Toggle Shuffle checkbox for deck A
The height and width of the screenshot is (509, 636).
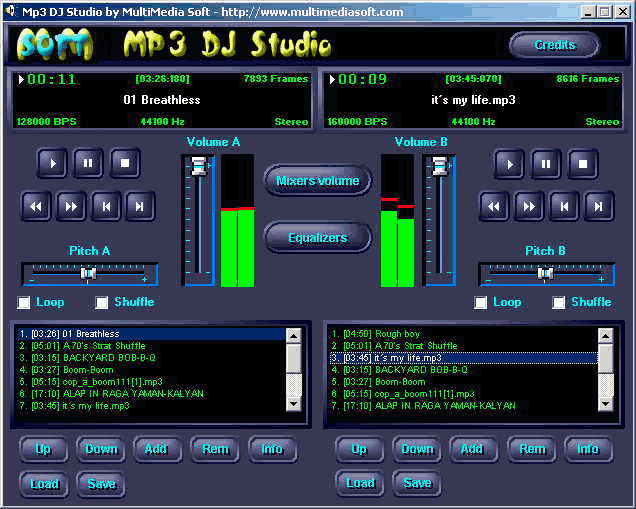[102, 302]
